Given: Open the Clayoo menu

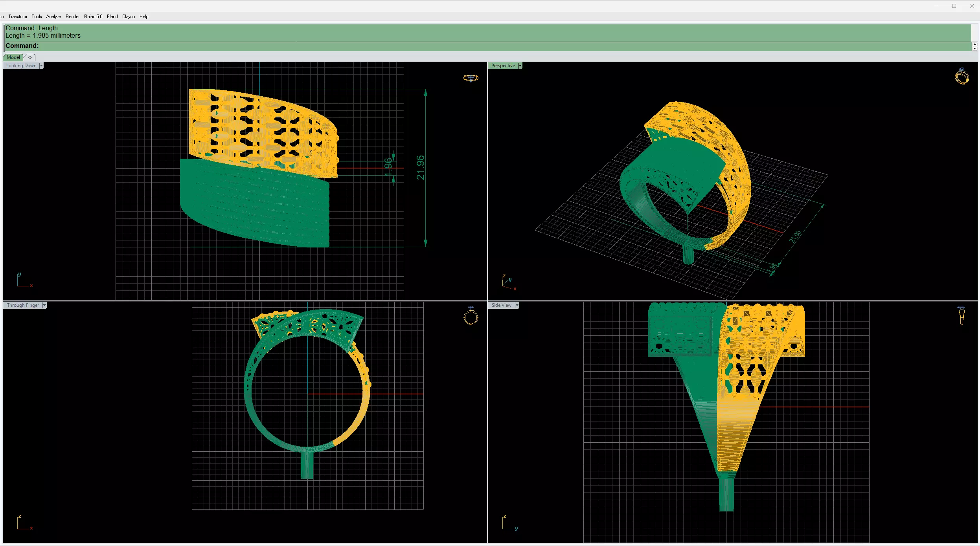Looking at the screenshot, I should tap(129, 16).
